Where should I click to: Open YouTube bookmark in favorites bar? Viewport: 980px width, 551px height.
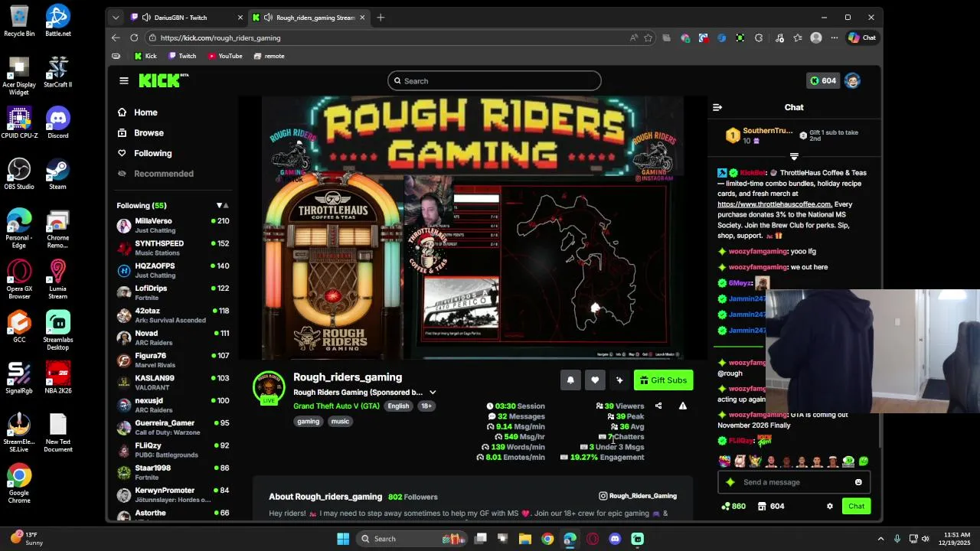(x=224, y=56)
